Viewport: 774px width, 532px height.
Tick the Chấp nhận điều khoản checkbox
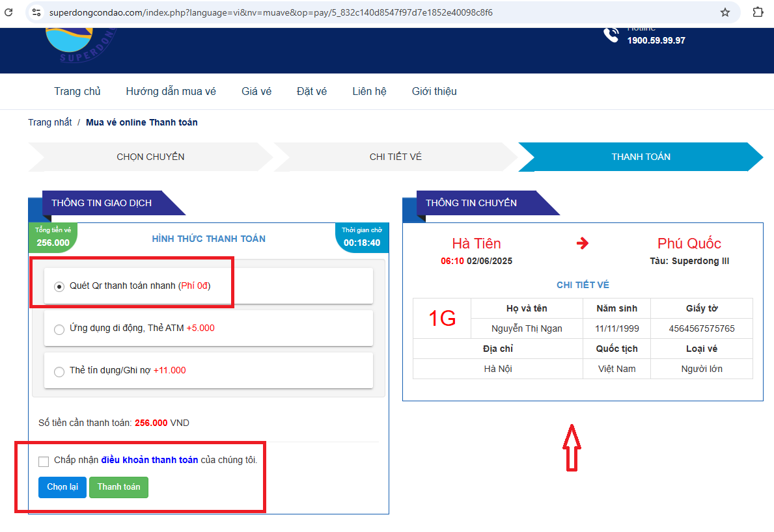[x=44, y=461]
